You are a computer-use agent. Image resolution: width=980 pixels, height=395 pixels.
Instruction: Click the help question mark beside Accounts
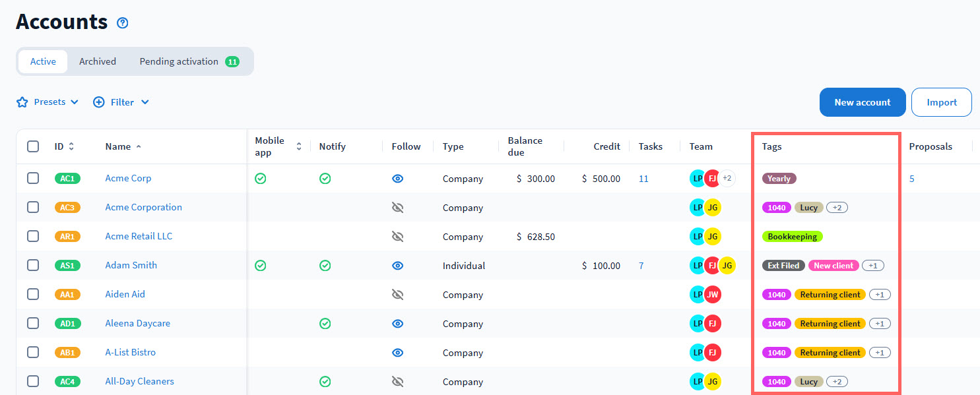[122, 23]
